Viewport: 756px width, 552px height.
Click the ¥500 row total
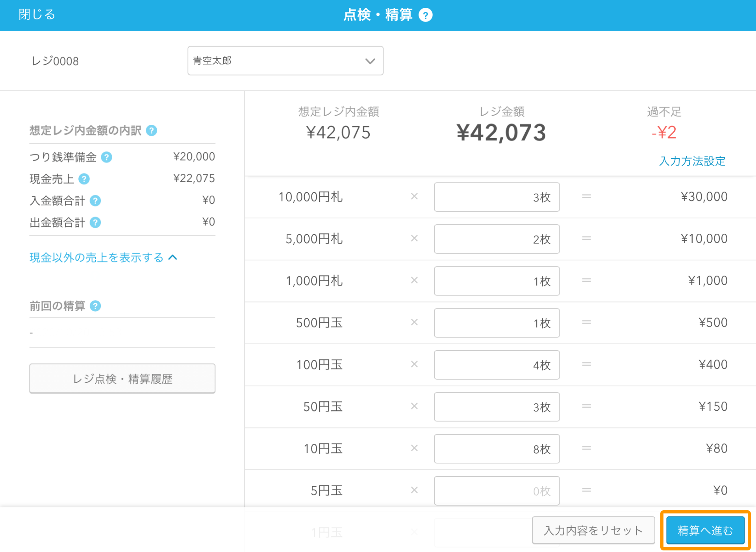[x=713, y=323]
